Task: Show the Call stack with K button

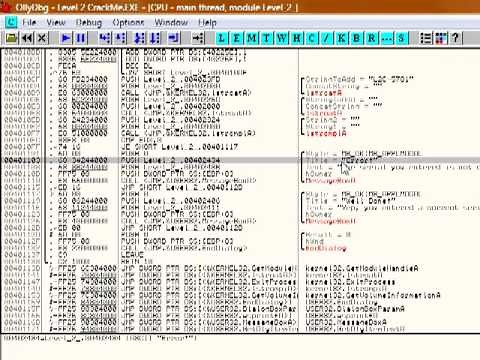Action: (x=341, y=38)
